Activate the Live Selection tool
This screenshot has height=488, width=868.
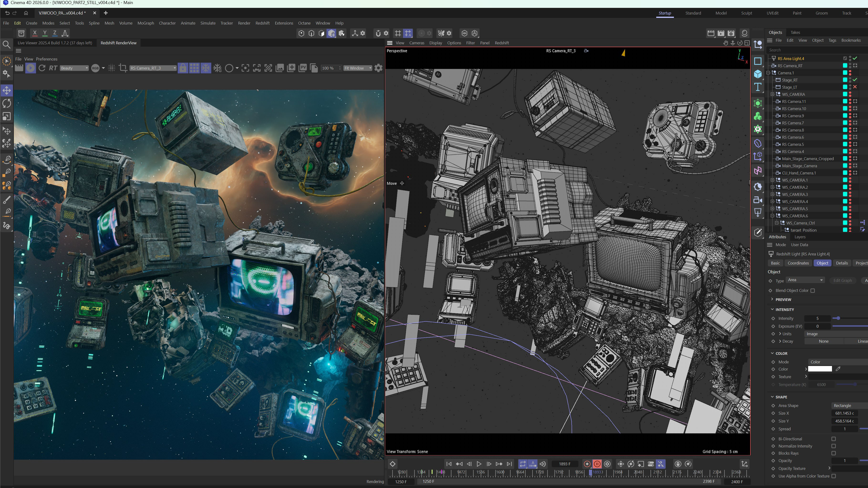click(x=6, y=61)
